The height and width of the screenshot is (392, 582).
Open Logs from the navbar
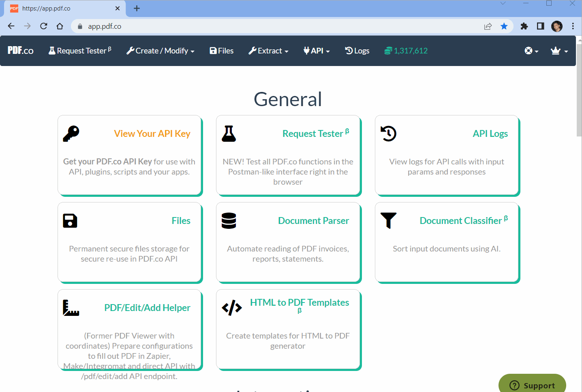(x=357, y=51)
